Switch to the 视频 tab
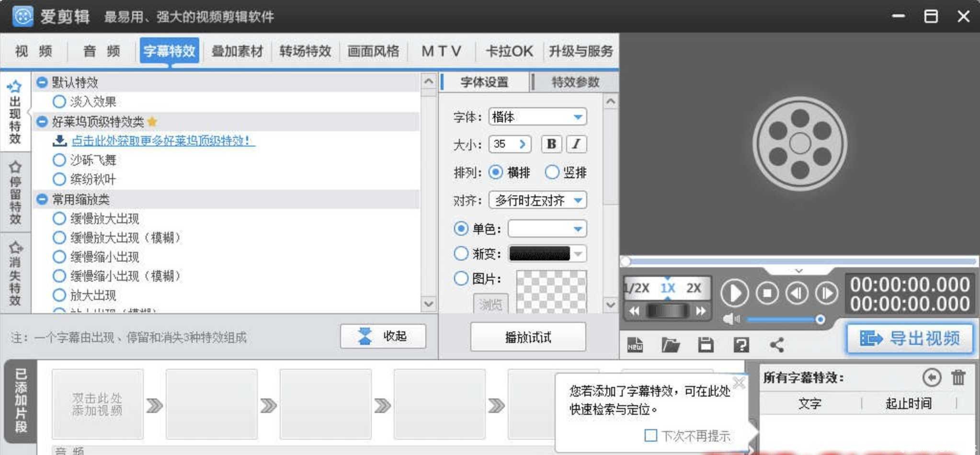The height and width of the screenshot is (455, 980). 34,51
